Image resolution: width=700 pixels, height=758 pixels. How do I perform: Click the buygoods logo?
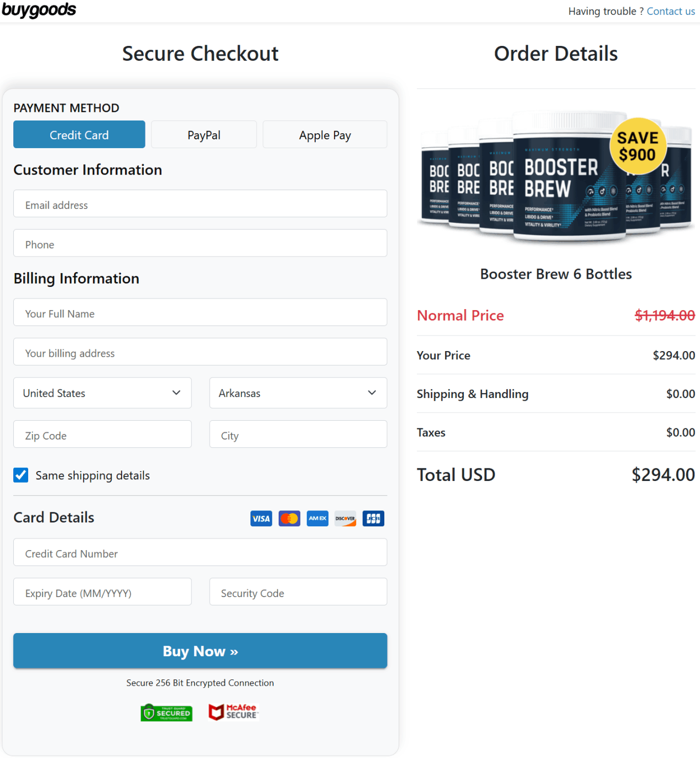tap(39, 9)
